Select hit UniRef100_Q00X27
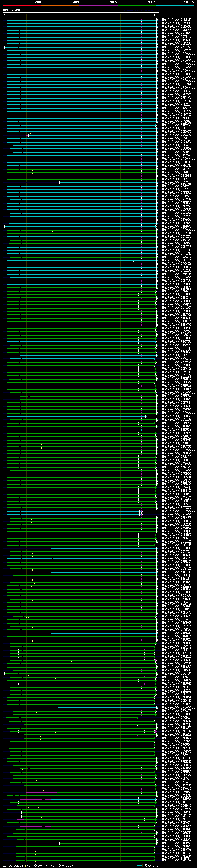Image resolution: width=197 pixels, height=868 pixels. [x=177, y=135]
